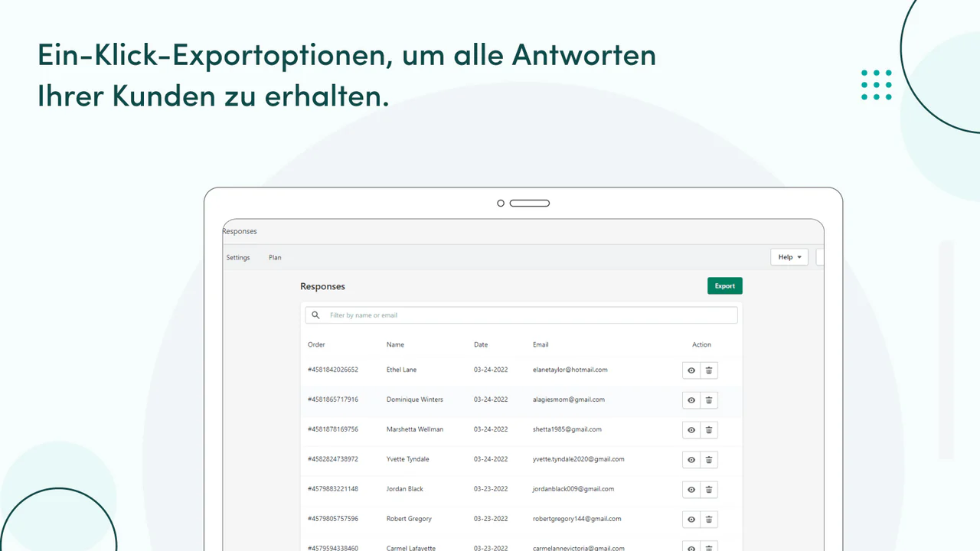Open the Help dropdown
This screenshot has width=980, height=551.
(x=789, y=257)
